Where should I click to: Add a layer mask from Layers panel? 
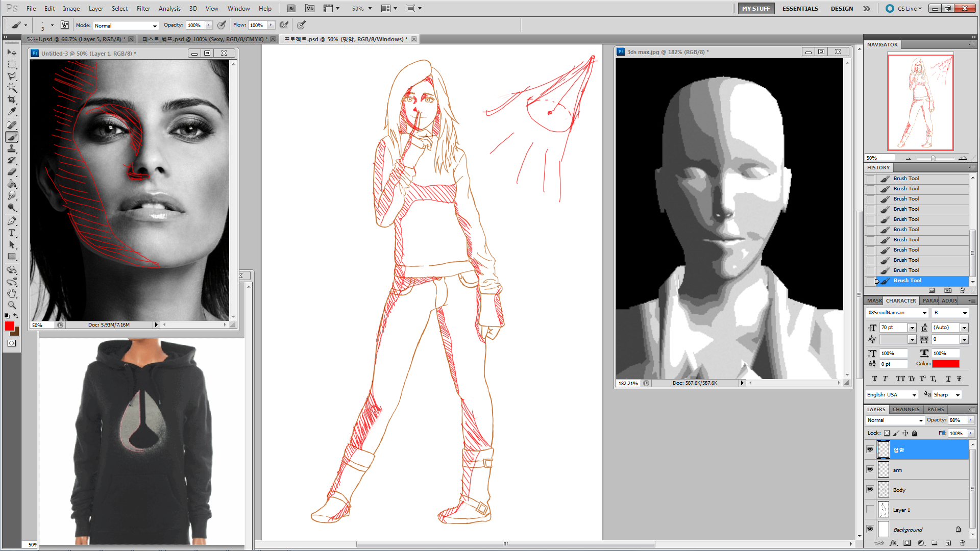coord(907,543)
